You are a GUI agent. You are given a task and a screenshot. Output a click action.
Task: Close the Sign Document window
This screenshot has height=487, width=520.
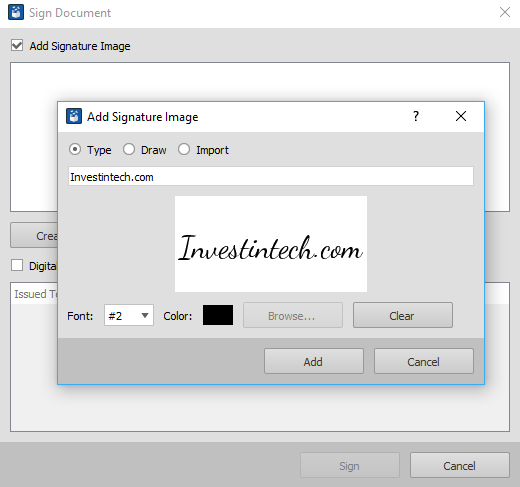(505, 12)
